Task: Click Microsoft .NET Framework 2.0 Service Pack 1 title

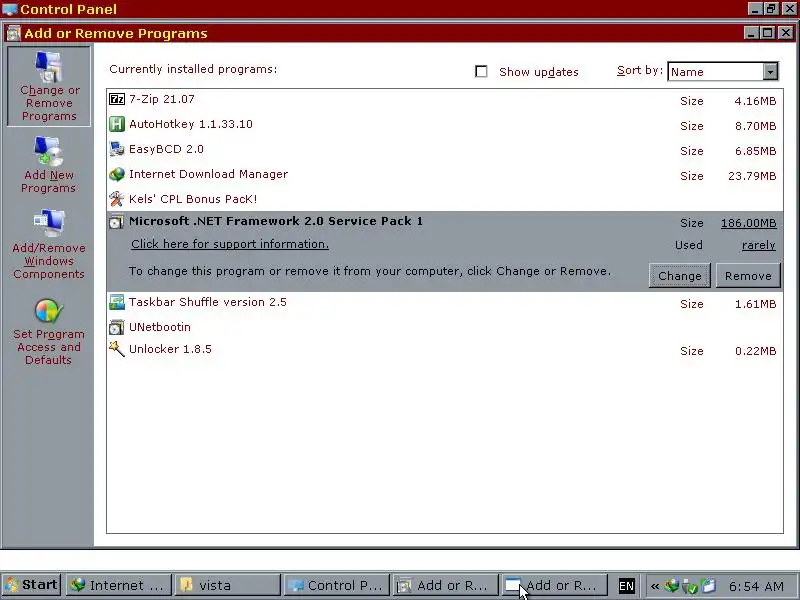Action: click(276, 221)
